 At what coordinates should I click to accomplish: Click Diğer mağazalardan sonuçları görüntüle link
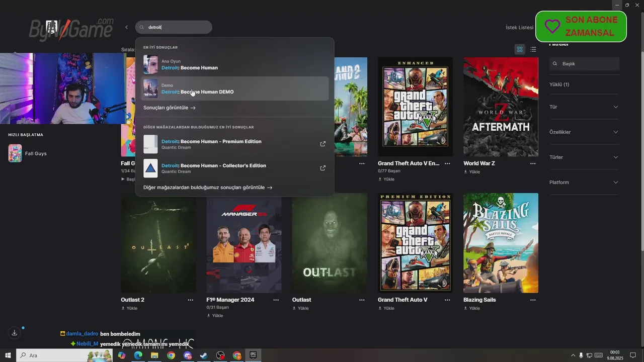pos(208,188)
